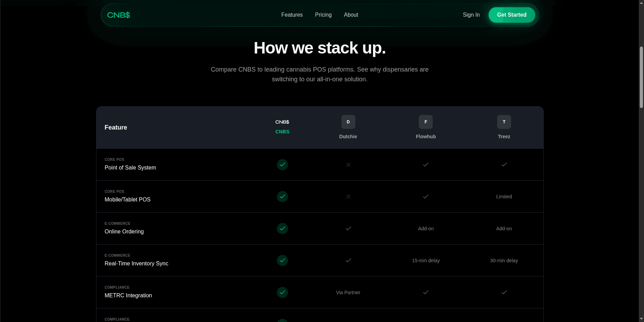Click the green CNBS column label

(x=282, y=132)
